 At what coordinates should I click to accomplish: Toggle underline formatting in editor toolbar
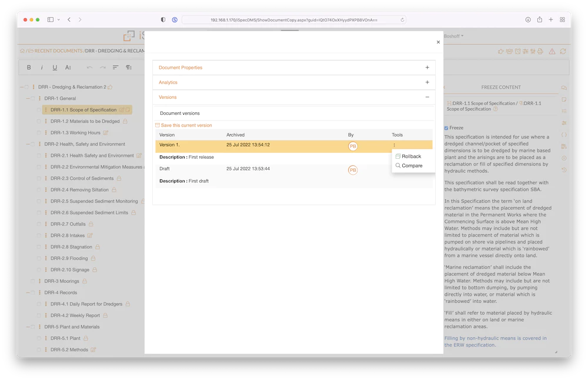click(55, 68)
